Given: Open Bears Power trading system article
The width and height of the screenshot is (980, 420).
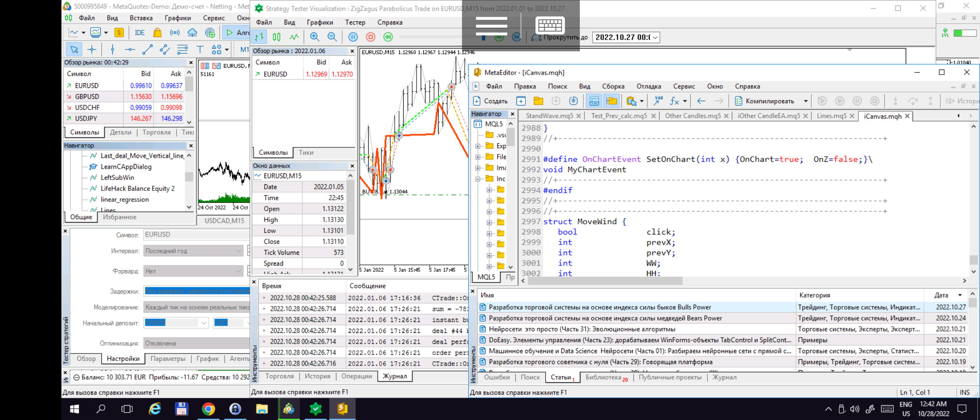Looking at the screenshot, I should 605,318.
